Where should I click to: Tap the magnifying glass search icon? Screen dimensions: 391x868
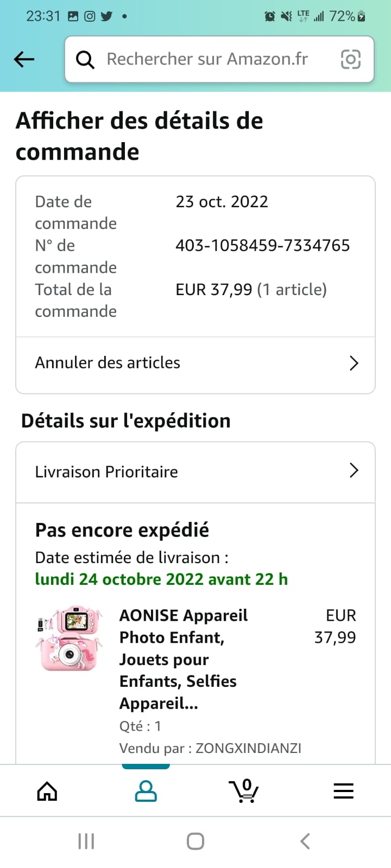pyautogui.click(x=85, y=59)
